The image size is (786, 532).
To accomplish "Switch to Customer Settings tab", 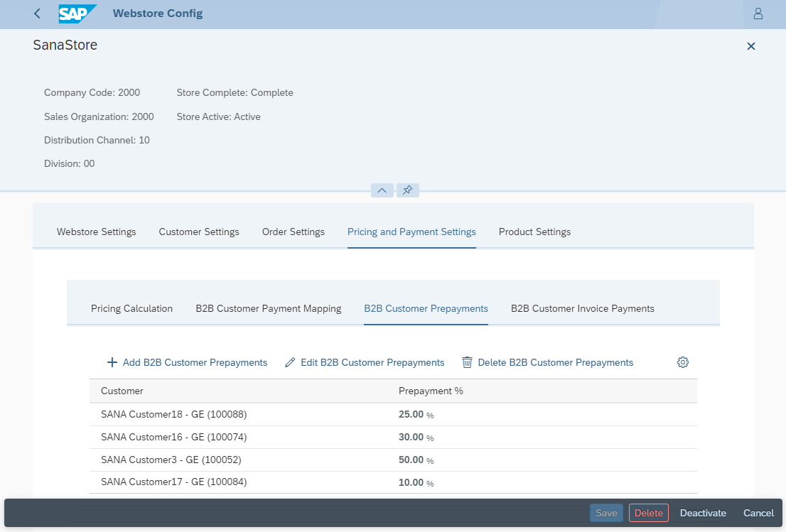I will [199, 232].
